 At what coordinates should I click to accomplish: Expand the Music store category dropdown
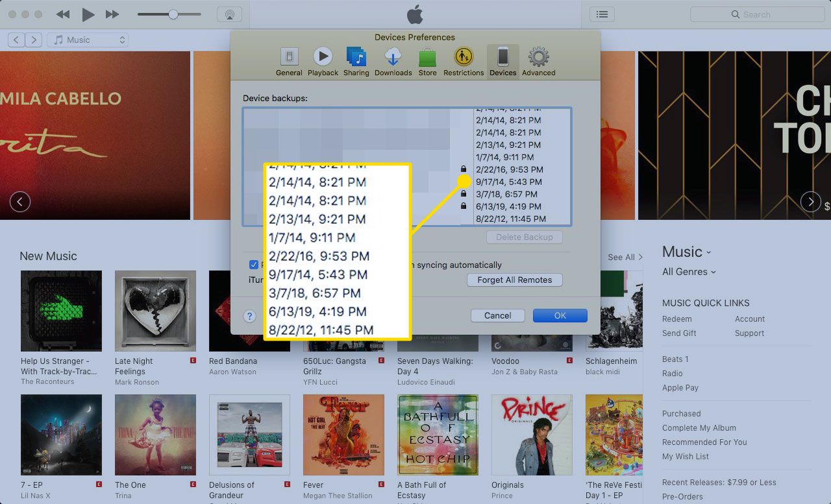687,252
